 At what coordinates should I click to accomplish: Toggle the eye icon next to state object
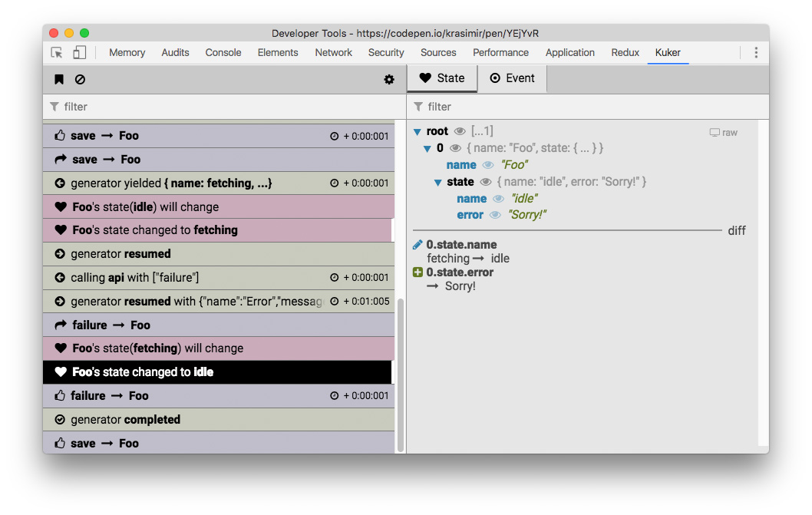click(x=485, y=182)
